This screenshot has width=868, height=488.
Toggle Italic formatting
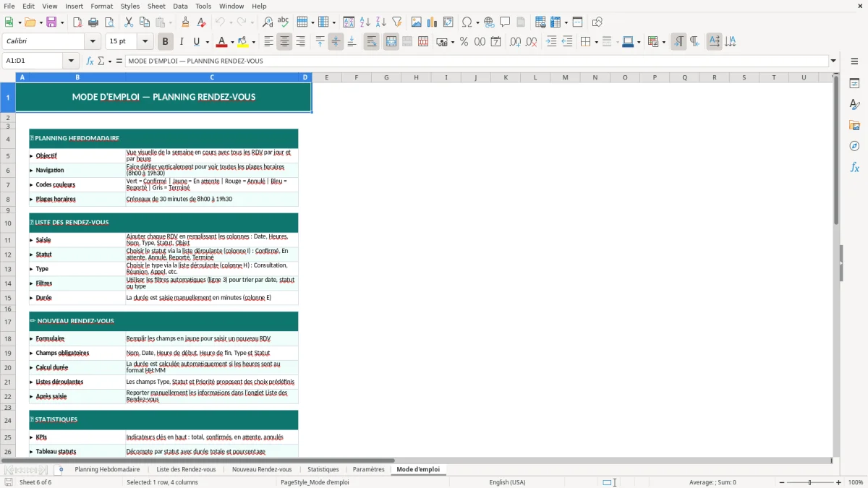(181, 42)
